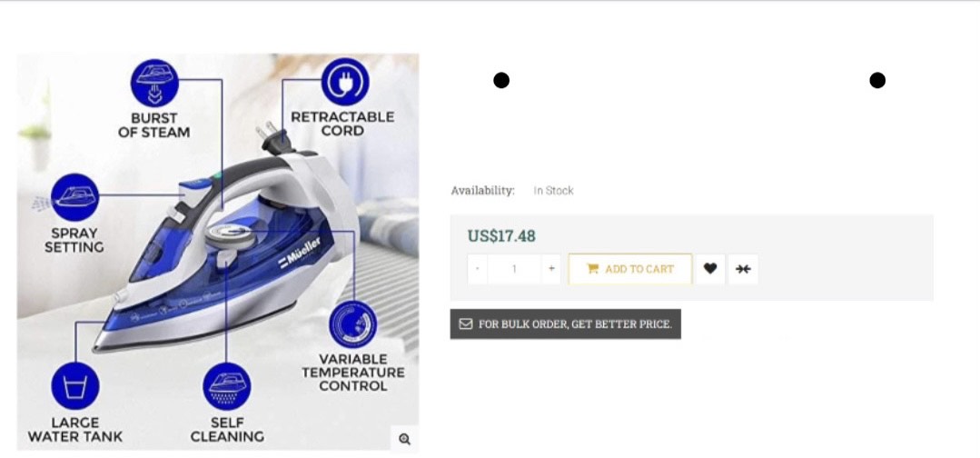Click the Large Water Tank cup icon
The image size is (980, 458).
75,386
